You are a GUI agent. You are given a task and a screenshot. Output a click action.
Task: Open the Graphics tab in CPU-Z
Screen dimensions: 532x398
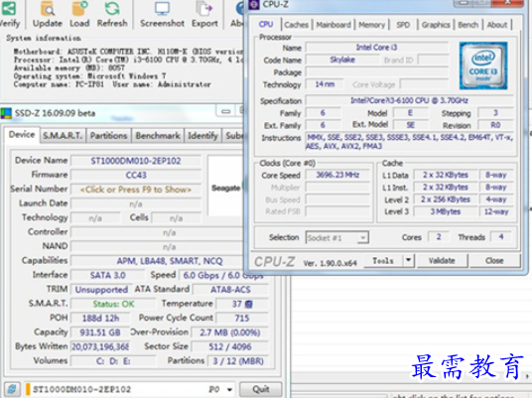(x=436, y=25)
